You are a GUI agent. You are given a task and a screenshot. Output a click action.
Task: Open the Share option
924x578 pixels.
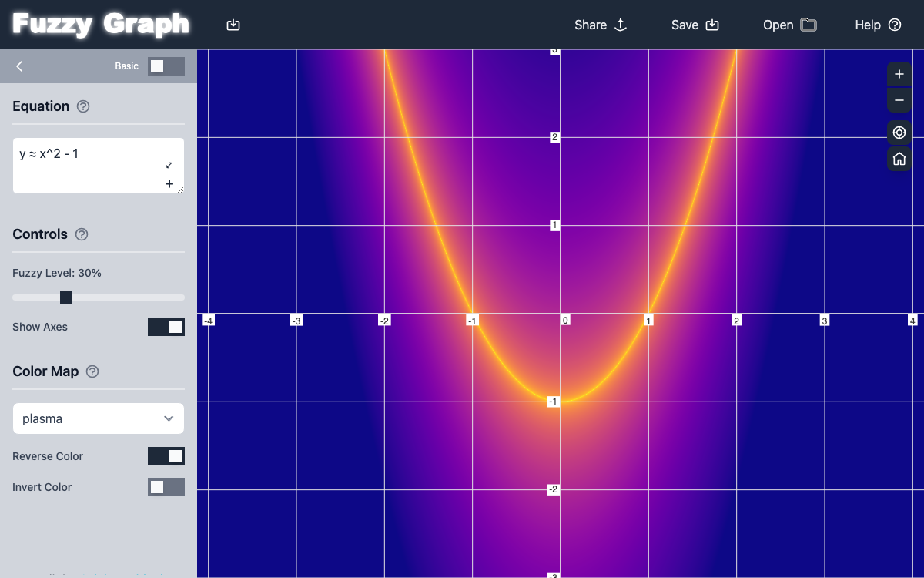click(x=601, y=25)
